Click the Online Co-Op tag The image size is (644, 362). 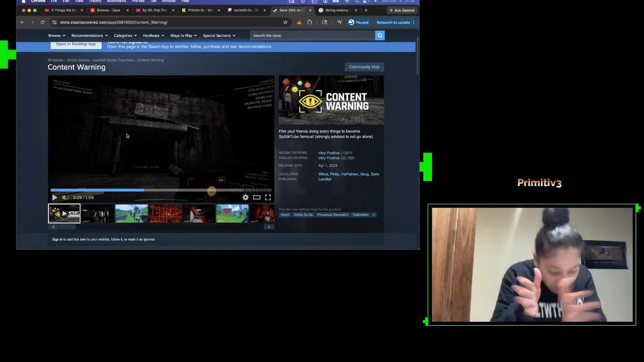coord(303,215)
